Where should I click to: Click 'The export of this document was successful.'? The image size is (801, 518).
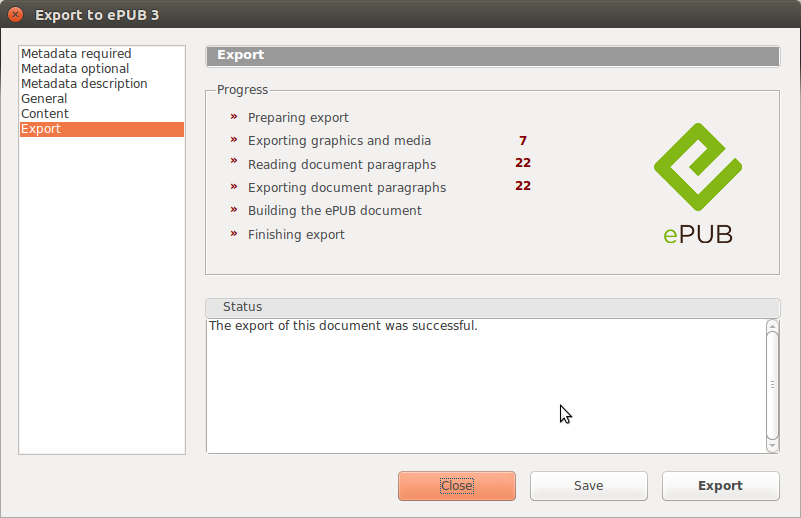pos(343,326)
